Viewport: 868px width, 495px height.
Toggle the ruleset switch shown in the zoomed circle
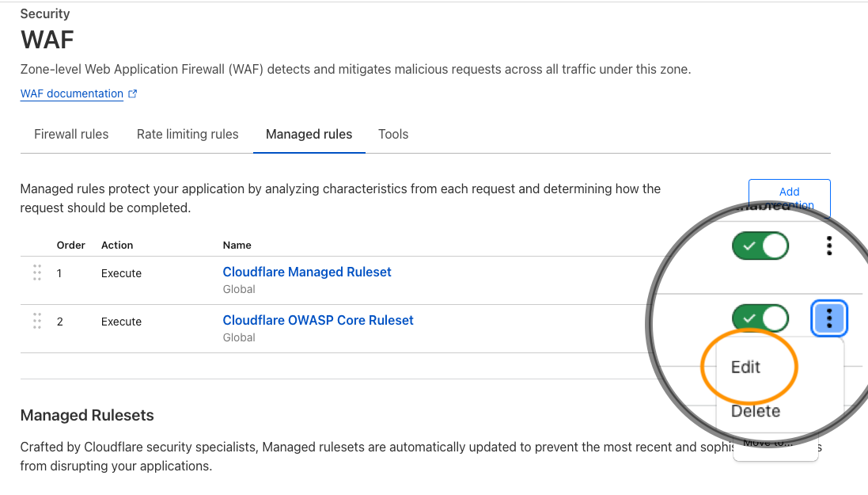coord(760,318)
